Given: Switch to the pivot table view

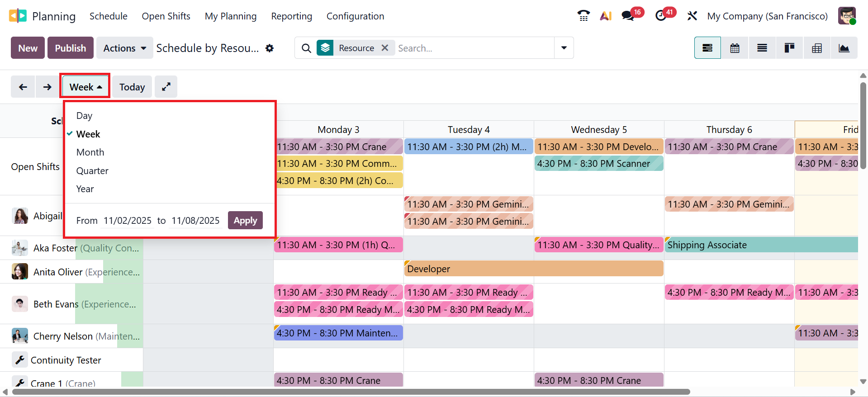Looking at the screenshot, I should 817,48.
